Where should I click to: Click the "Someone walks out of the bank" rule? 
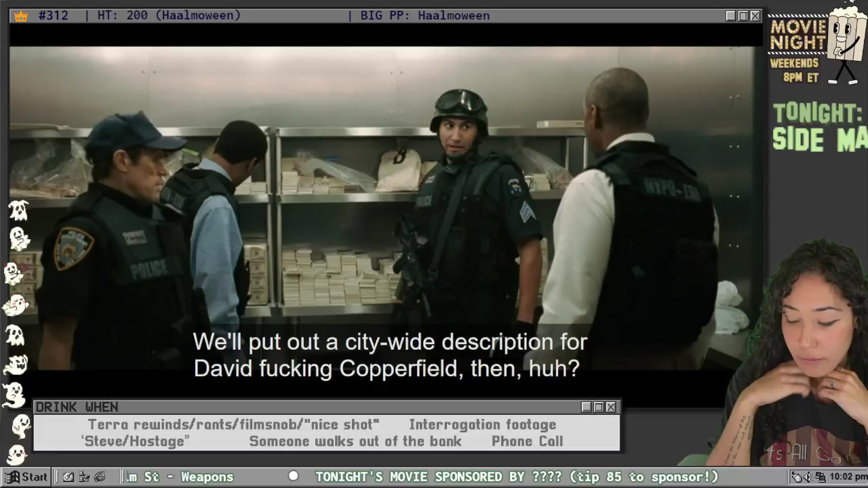[355, 441]
